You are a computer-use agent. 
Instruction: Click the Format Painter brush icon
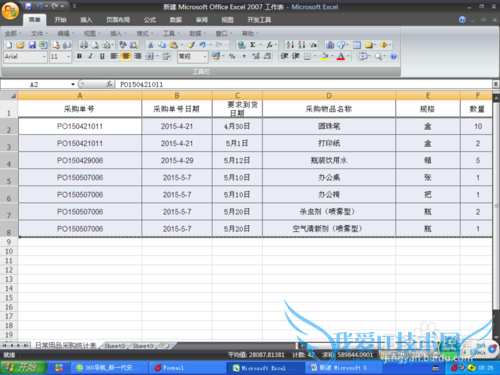[191, 45]
